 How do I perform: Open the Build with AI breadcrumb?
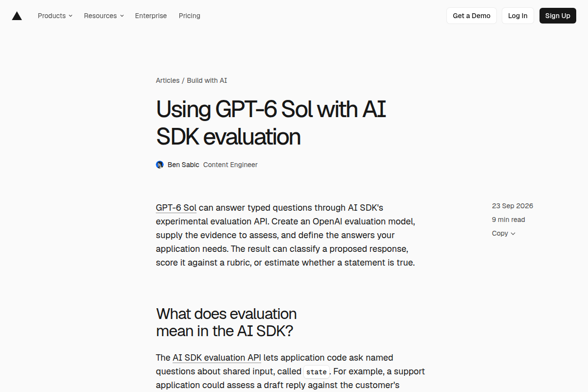tap(207, 80)
